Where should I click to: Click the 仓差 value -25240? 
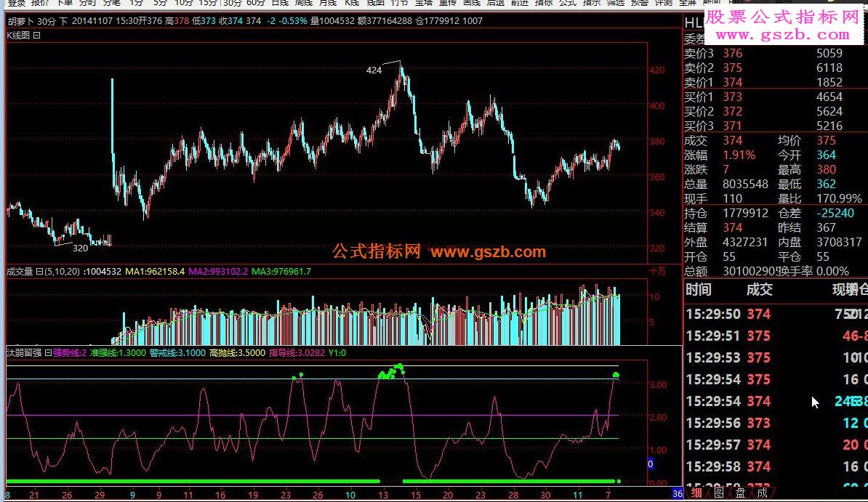tap(835, 213)
